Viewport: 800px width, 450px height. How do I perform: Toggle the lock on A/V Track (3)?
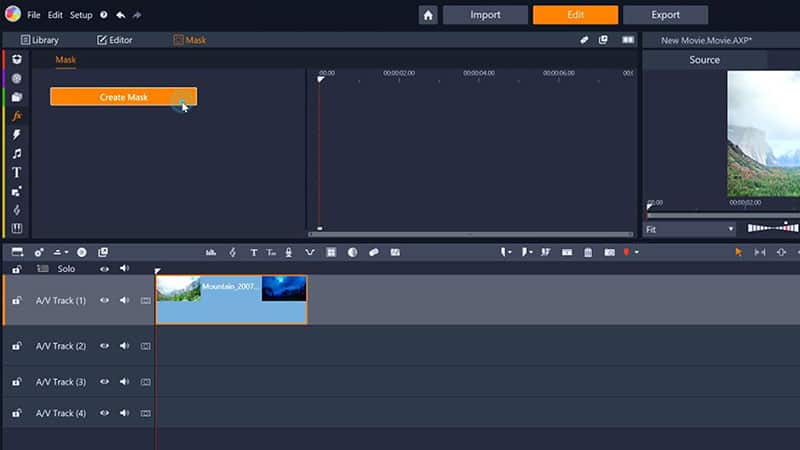tap(17, 382)
